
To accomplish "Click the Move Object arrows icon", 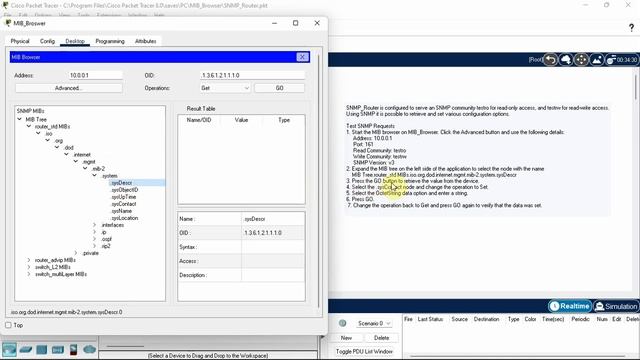I will pos(581,60).
